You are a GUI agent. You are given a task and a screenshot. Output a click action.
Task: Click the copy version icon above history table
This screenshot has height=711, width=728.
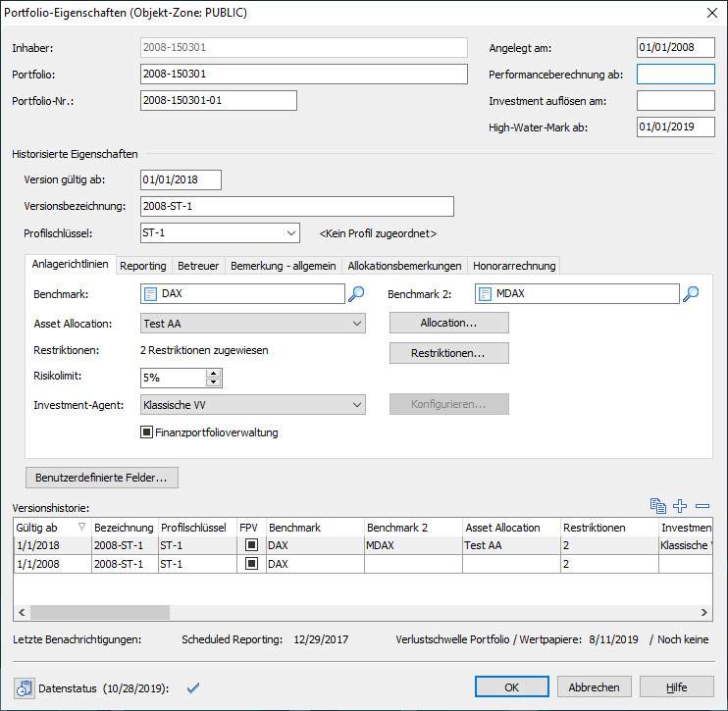tap(658, 506)
